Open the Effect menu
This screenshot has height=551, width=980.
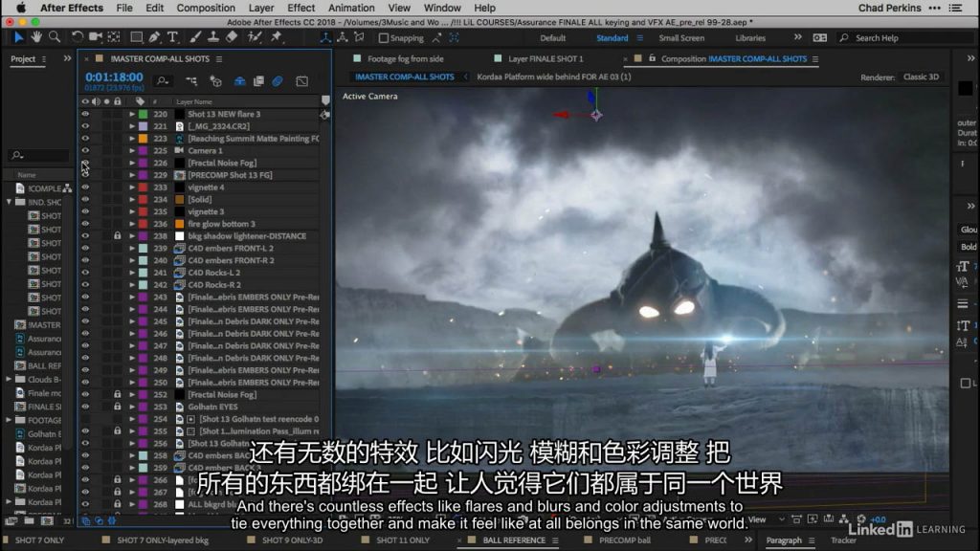pyautogui.click(x=301, y=8)
